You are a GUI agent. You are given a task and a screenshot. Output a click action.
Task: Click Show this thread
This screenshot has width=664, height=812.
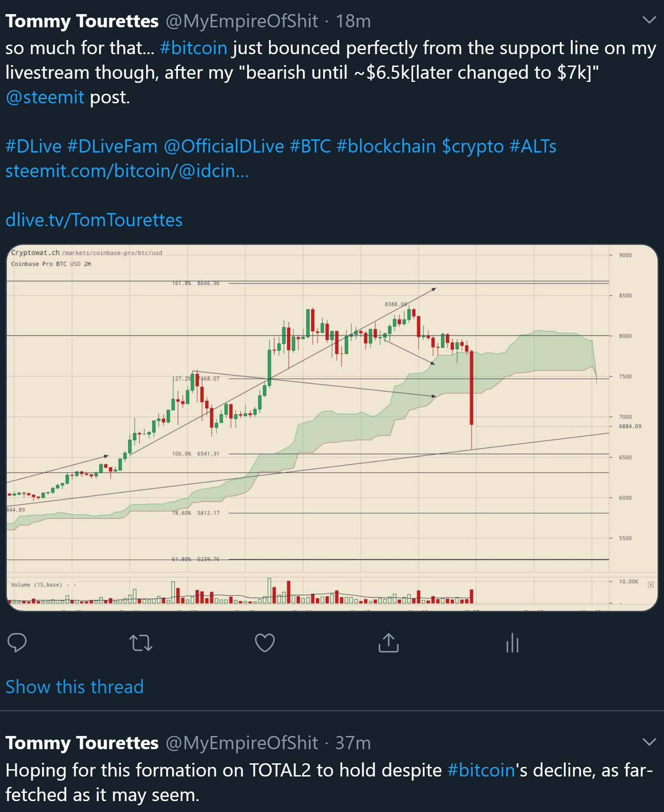pos(75,686)
